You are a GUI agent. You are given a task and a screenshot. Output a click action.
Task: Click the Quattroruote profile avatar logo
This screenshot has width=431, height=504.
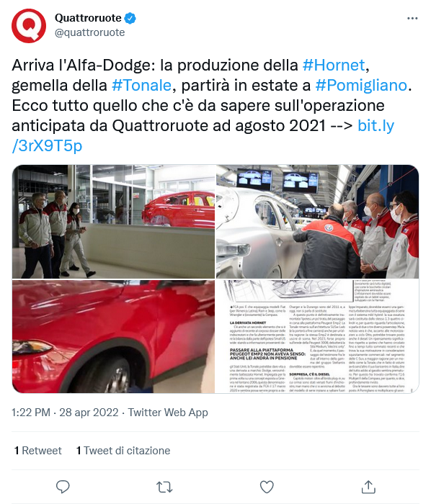coord(29,26)
